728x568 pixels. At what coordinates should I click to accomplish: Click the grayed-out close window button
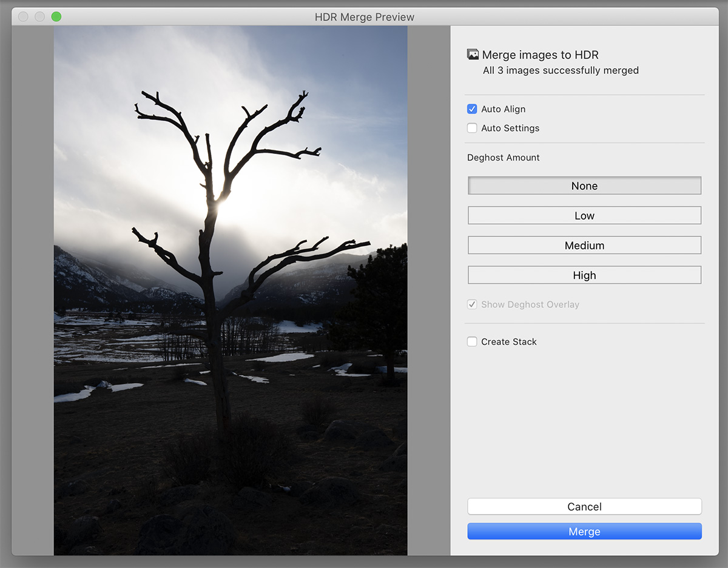(x=23, y=16)
